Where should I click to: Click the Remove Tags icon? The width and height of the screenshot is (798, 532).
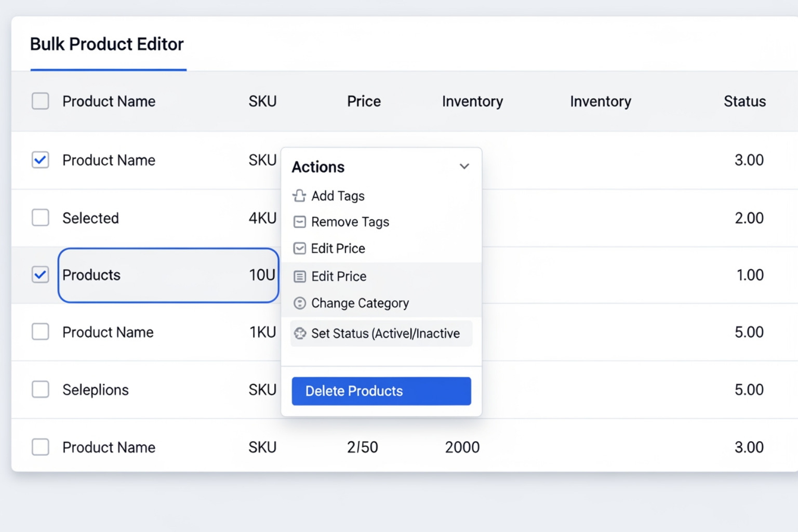300,222
